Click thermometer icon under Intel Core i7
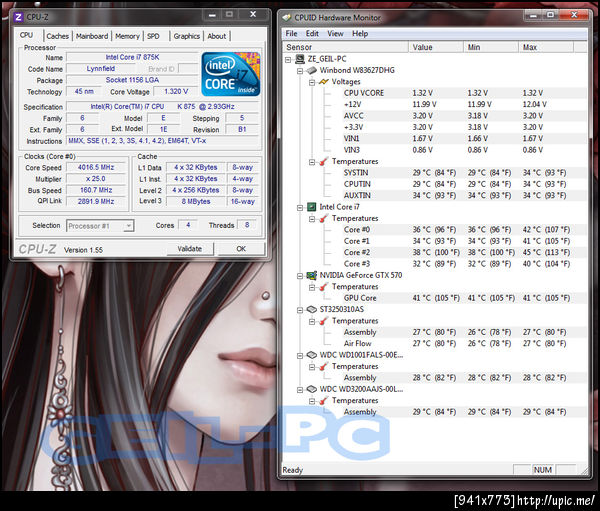This screenshot has width=600, height=511. 324,219
